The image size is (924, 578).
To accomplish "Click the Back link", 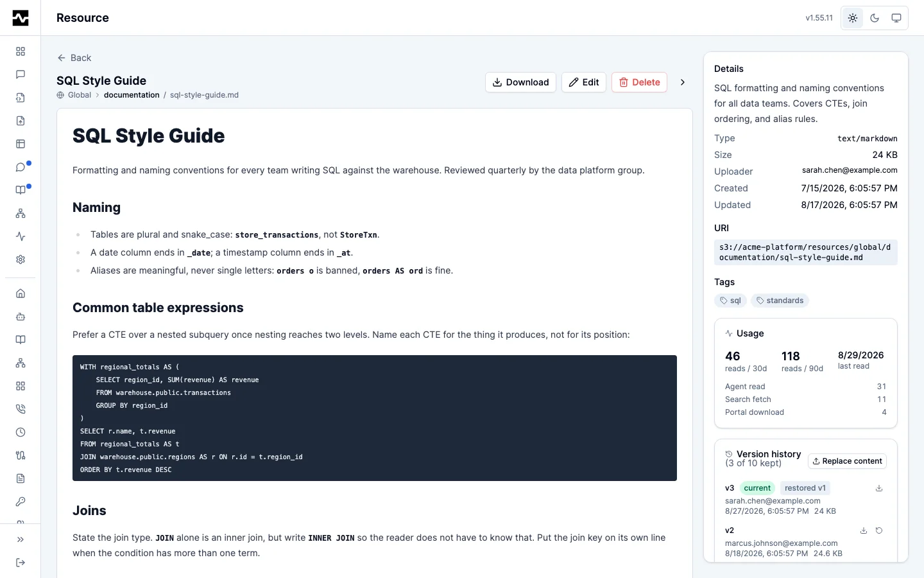I will [74, 58].
